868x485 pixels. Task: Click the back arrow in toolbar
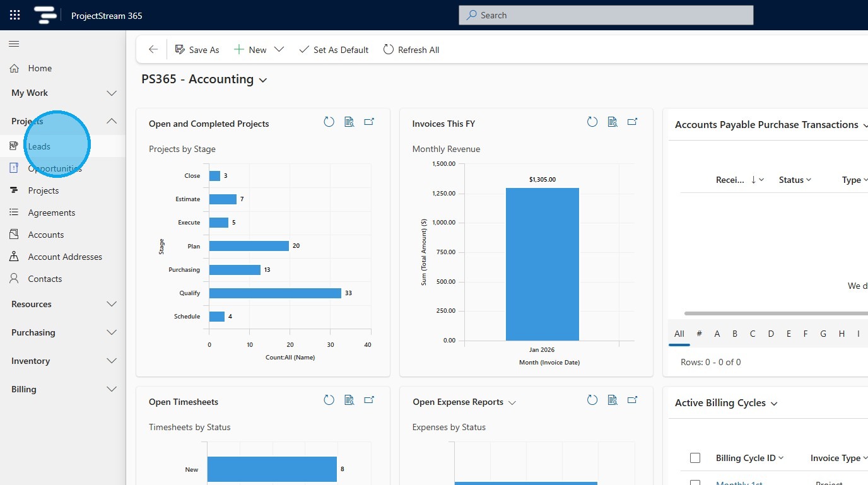(153, 50)
